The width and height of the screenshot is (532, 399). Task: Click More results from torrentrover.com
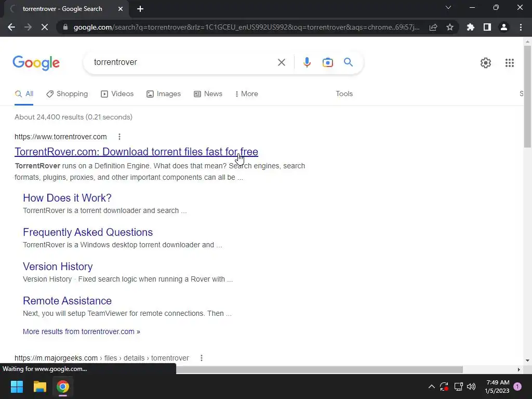point(82,331)
